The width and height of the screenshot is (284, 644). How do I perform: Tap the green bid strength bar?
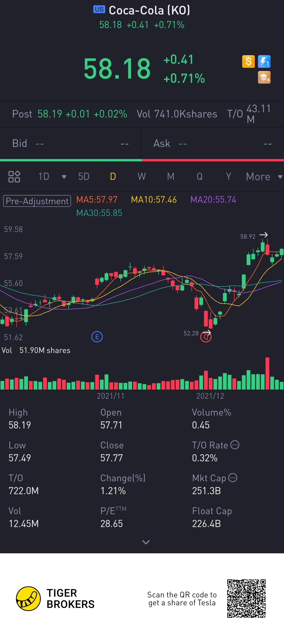tap(71, 160)
